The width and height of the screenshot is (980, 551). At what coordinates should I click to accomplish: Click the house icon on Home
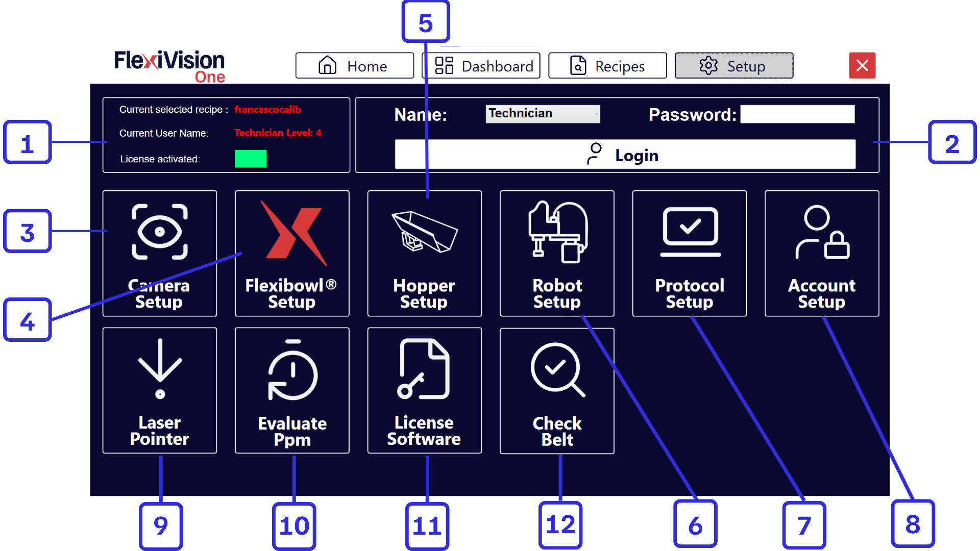coord(327,65)
